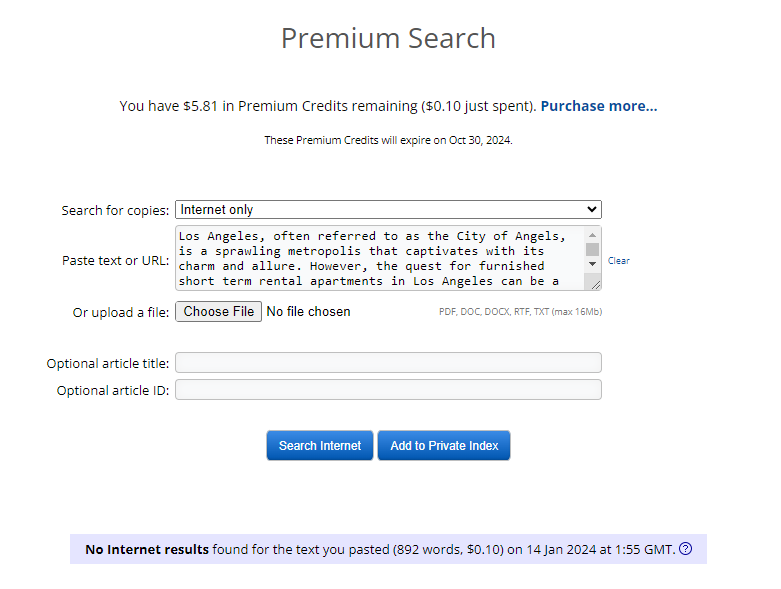Follow the Purchase more... link
The height and width of the screenshot is (589, 781).
pos(599,106)
